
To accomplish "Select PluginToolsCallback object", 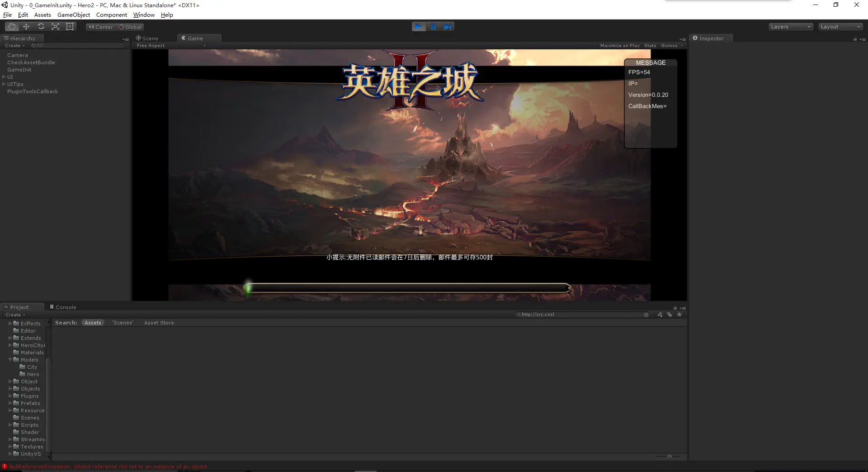I will coord(33,91).
